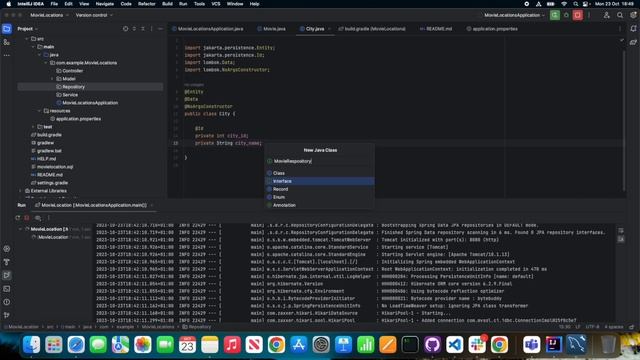The height and width of the screenshot is (360, 640).
Task: Open Code With Me user icon
Action: click(x=607, y=15)
